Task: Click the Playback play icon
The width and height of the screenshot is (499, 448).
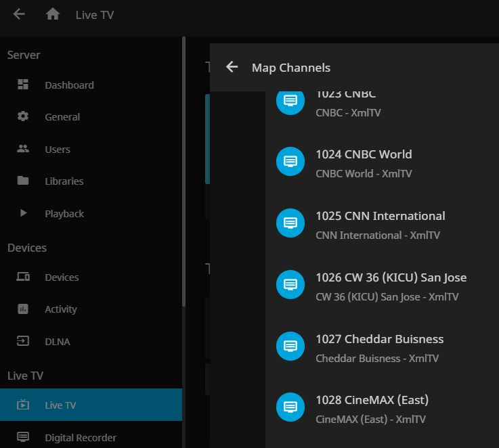Action: pyautogui.click(x=23, y=213)
